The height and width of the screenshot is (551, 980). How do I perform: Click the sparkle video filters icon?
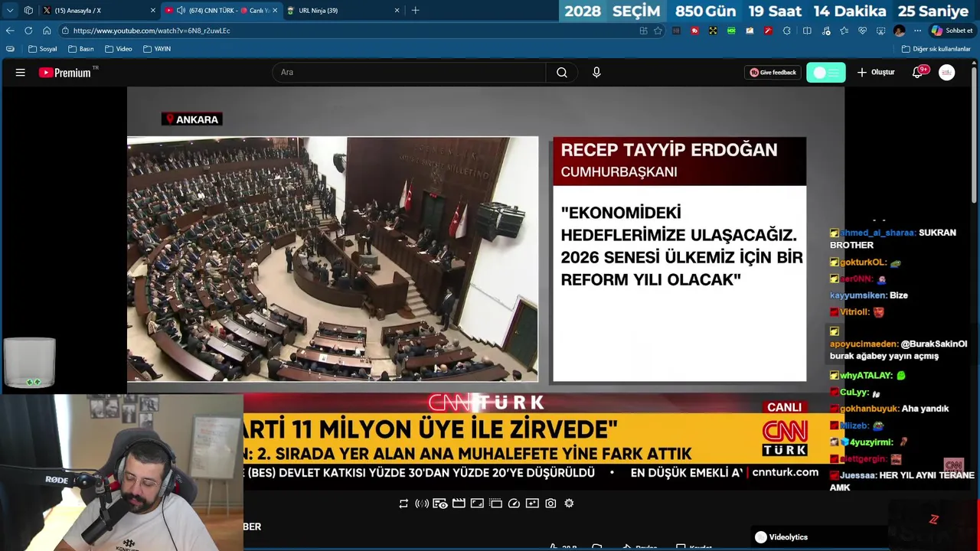pyautogui.click(x=532, y=503)
